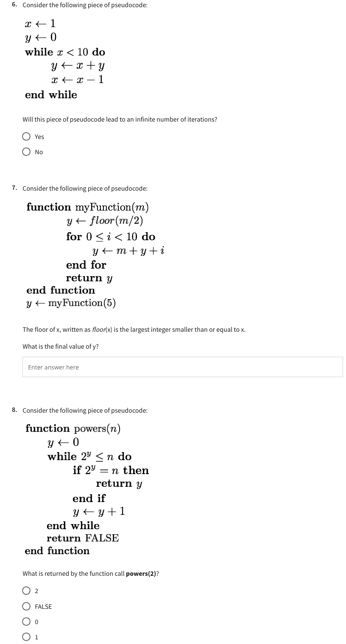Click the while x < 10 pseudocode line

coord(64,52)
